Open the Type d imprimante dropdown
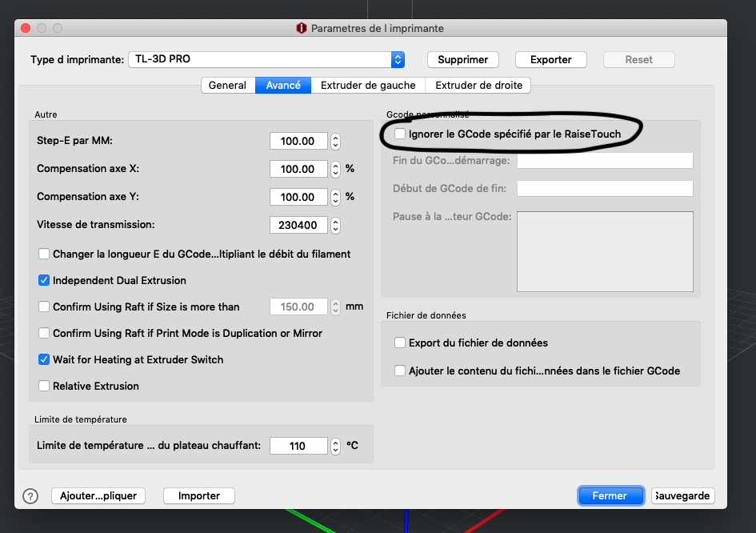This screenshot has width=756, height=533. point(266,59)
